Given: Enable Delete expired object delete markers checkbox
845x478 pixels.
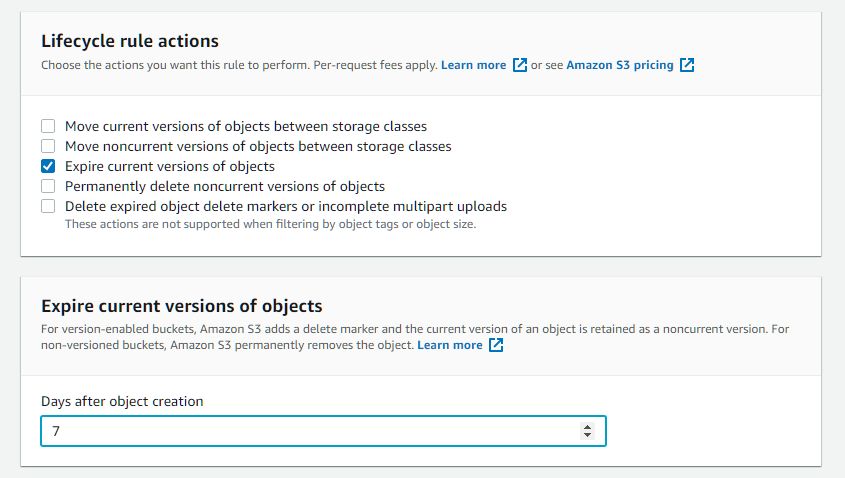Looking at the screenshot, I should 48,206.
